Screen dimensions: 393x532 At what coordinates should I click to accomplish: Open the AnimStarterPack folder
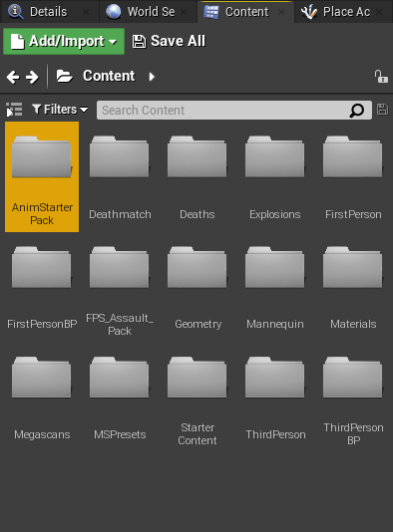coord(42,176)
